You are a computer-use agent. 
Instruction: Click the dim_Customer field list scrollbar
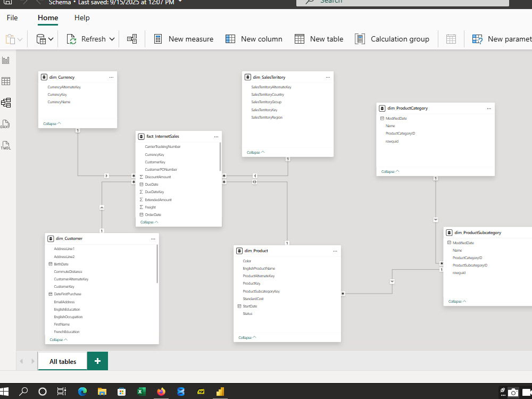tap(157, 264)
